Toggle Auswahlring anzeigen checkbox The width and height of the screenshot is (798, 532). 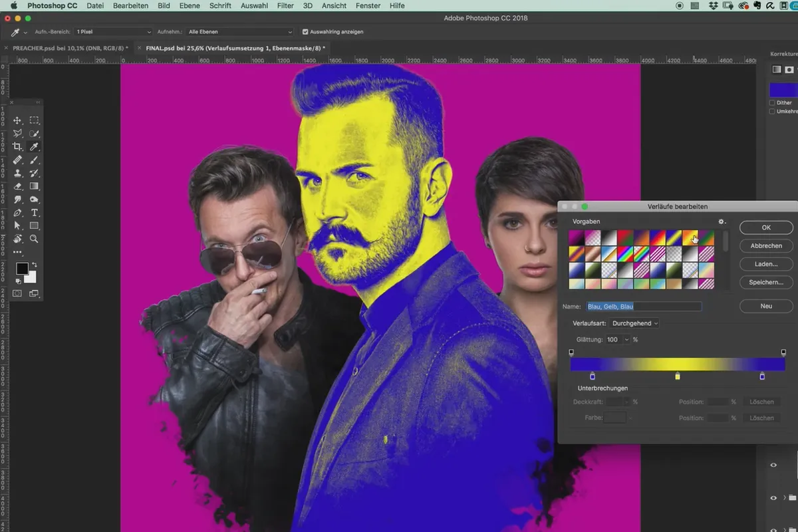pyautogui.click(x=305, y=31)
